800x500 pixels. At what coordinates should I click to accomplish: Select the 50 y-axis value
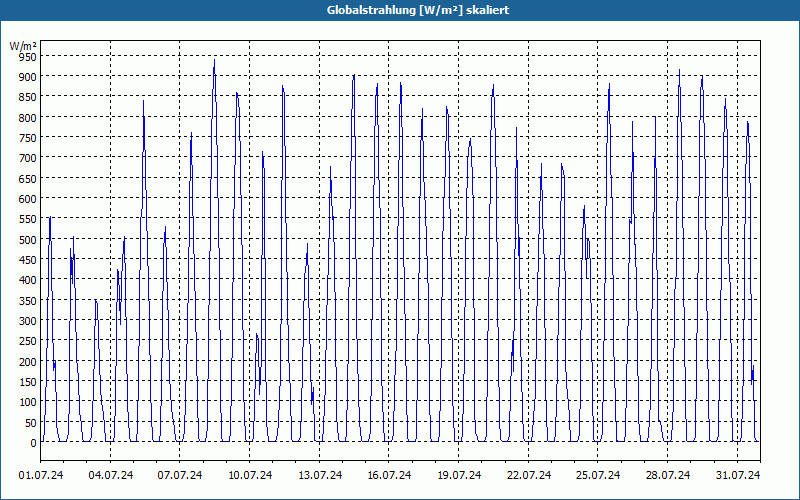31,422
